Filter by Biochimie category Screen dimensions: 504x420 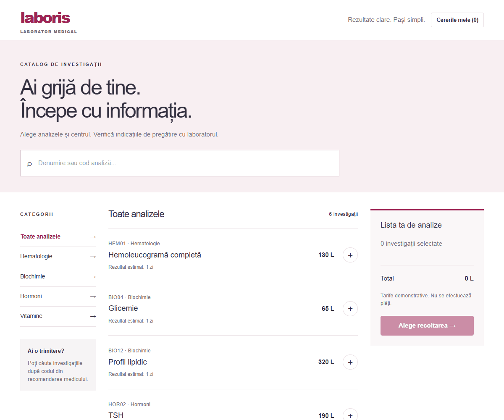pyautogui.click(x=58, y=277)
